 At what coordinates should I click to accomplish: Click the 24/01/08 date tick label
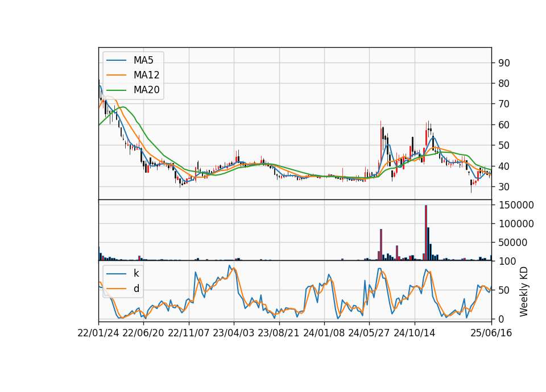click(324, 333)
